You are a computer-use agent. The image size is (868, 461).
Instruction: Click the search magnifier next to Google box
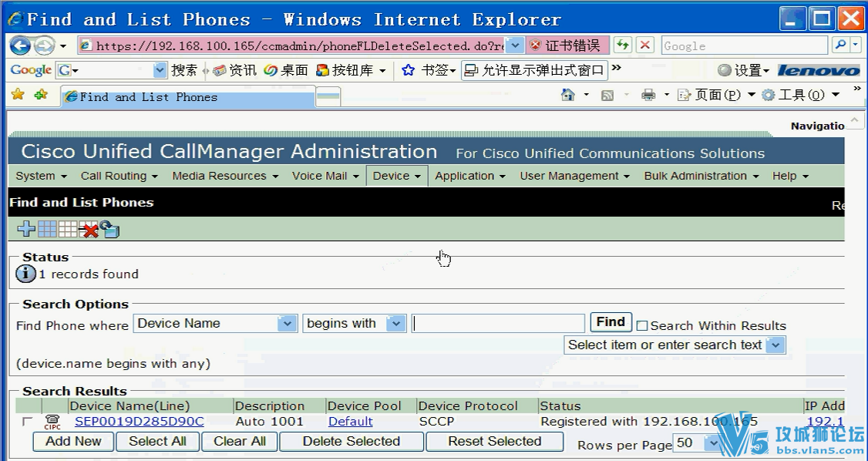(x=839, y=45)
